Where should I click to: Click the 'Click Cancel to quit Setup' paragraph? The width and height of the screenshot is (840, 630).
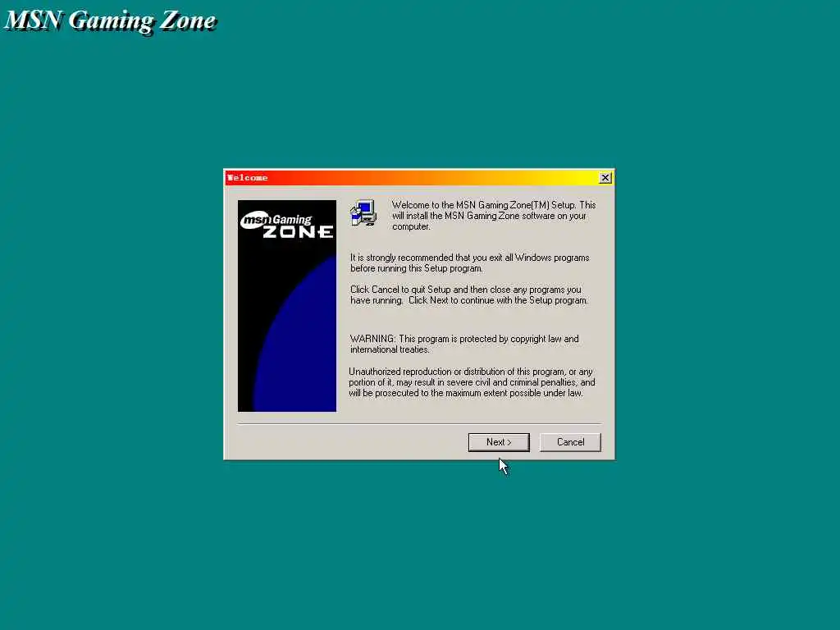tap(468, 294)
